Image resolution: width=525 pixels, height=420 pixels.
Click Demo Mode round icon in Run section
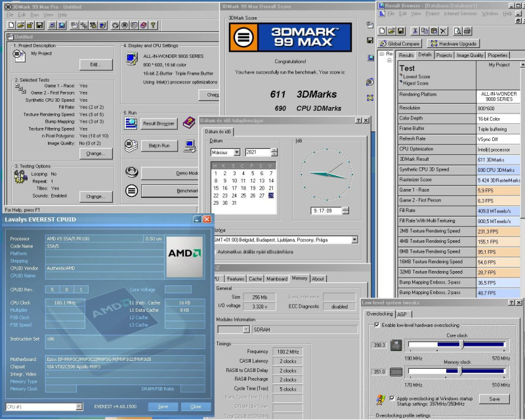(132, 172)
